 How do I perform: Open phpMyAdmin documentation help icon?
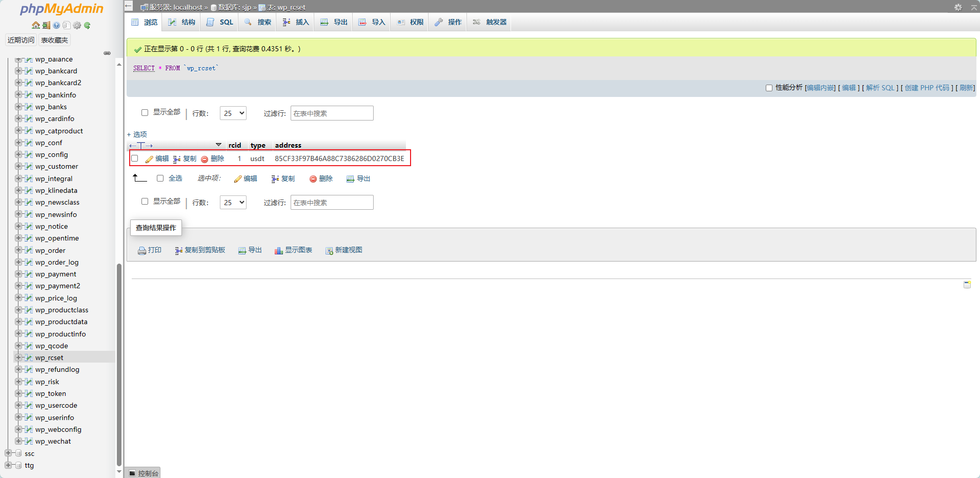coord(56,25)
